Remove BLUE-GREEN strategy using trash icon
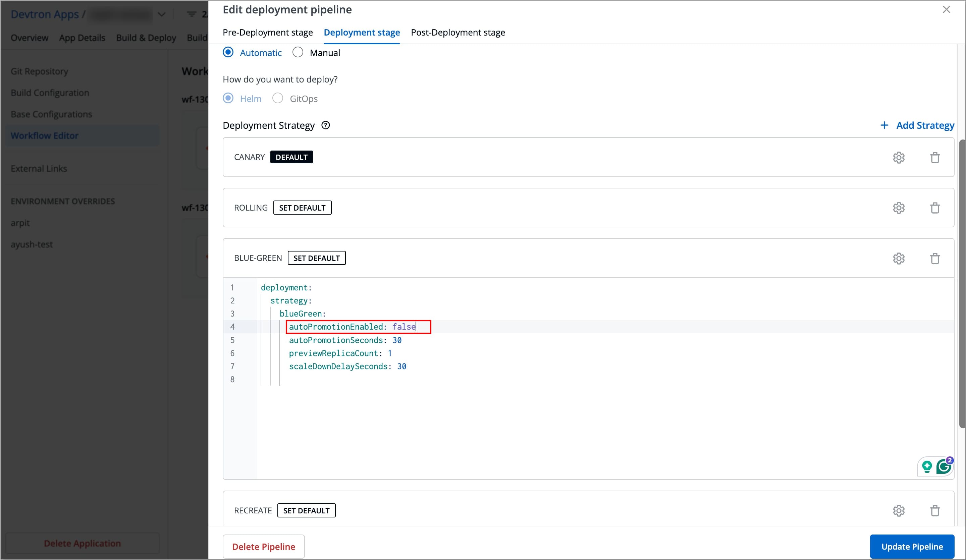This screenshot has width=966, height=560. click(x=934, y=258)
